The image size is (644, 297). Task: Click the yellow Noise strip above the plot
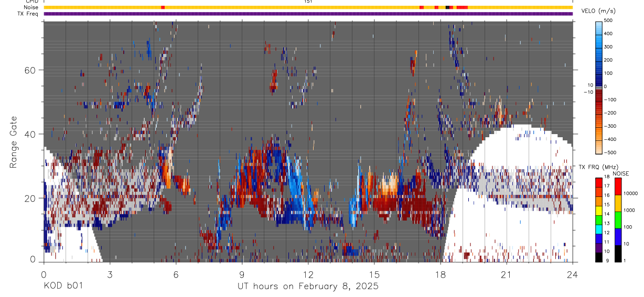[x=308, y=7]
